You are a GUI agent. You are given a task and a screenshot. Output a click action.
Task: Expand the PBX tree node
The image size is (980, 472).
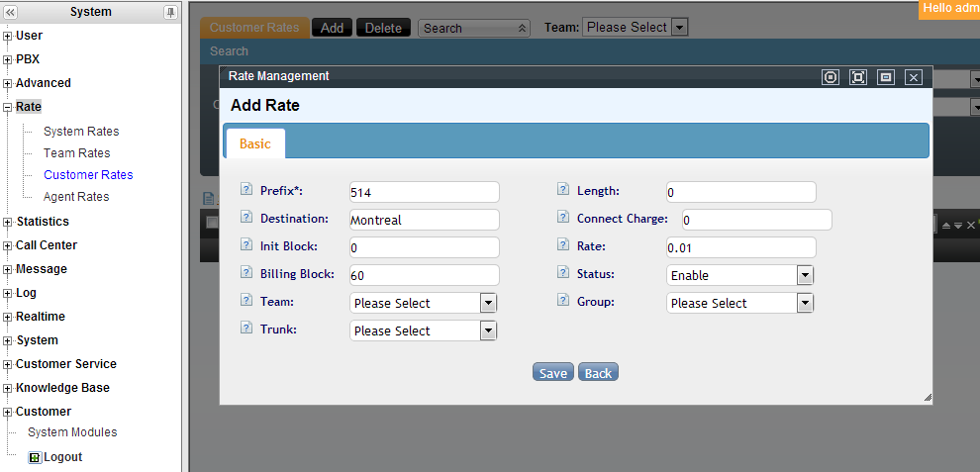pyautogui.click(x=8, y=59)
